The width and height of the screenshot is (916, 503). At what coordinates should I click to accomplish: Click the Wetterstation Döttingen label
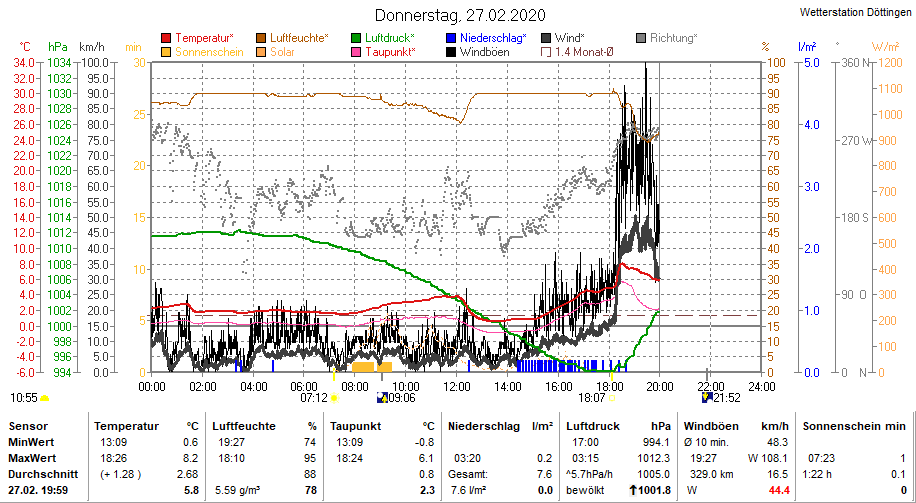coord(856,12)
